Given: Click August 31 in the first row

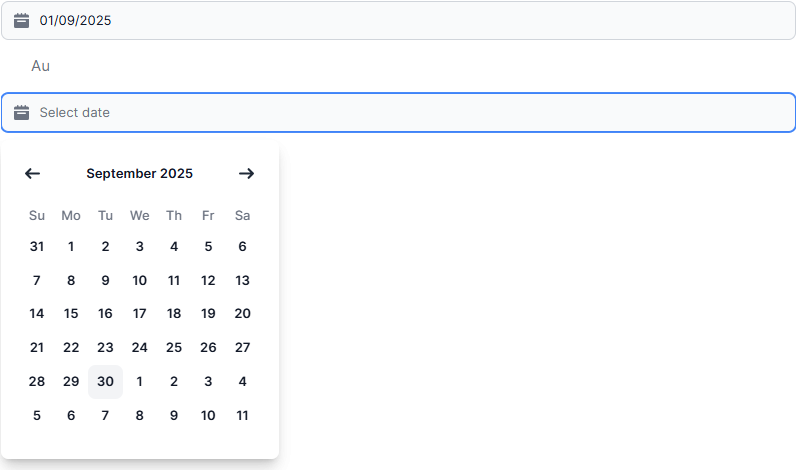Looking at the screenshot, I should [x=37, y=246].
